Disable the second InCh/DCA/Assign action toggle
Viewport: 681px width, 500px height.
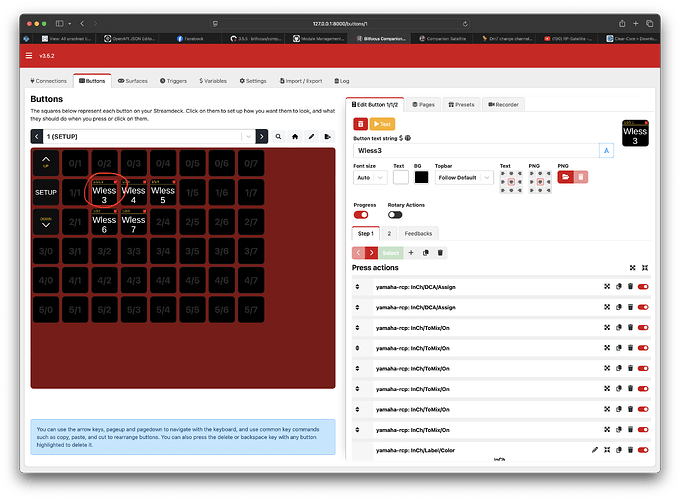pyautogui.click(x=643, y=307)
